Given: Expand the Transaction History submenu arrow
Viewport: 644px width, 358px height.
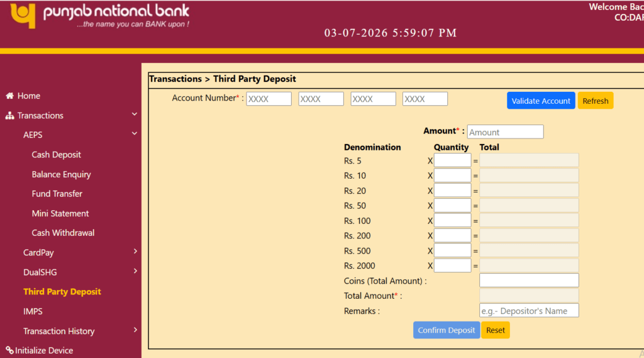Looking at the screenshot, I should 135,330.
